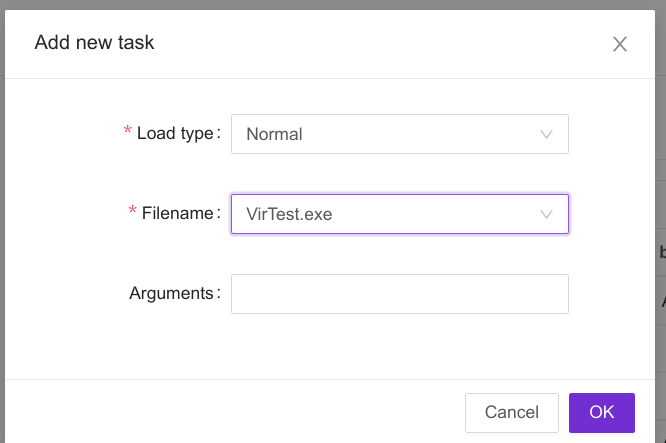Viewport: 666px width, 443px height.
Task: Click the empty dialog header bar
Action: [x=380, y=43]
